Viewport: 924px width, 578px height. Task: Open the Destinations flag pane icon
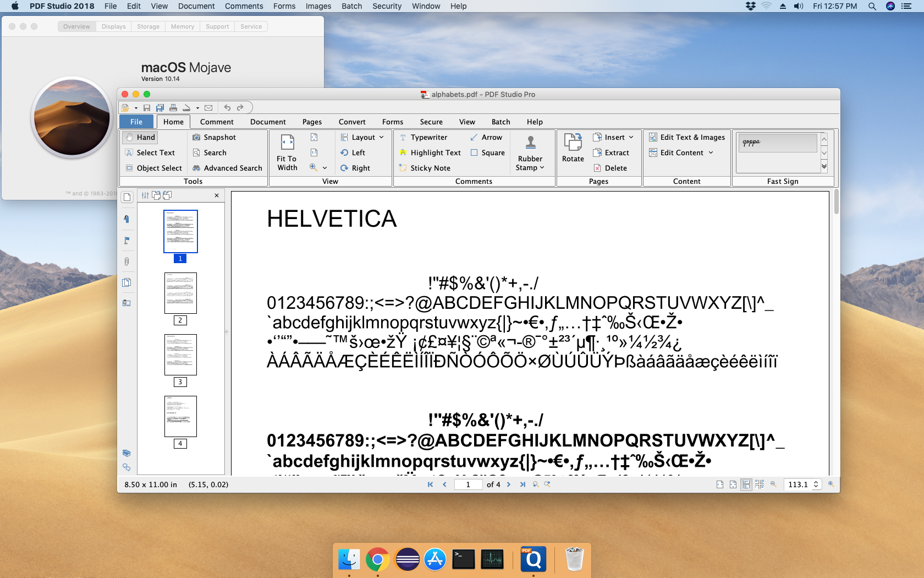click(127, 241)
